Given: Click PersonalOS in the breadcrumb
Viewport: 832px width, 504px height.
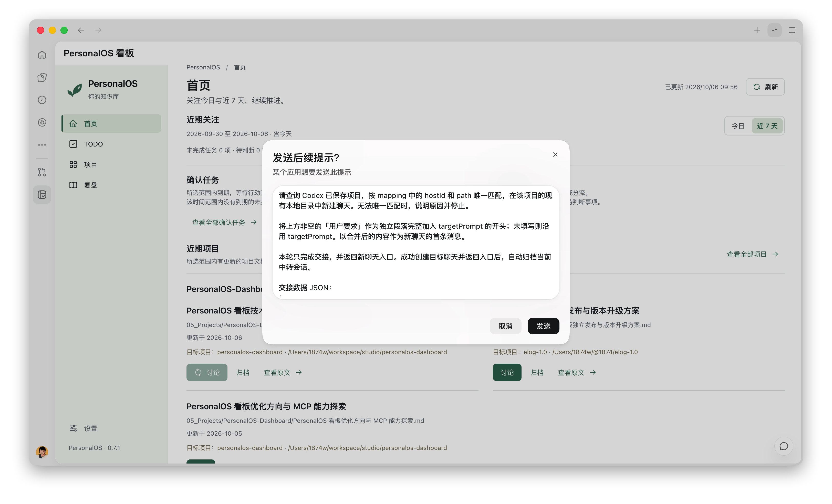Looking at the screenshot, I should [203, 67].
